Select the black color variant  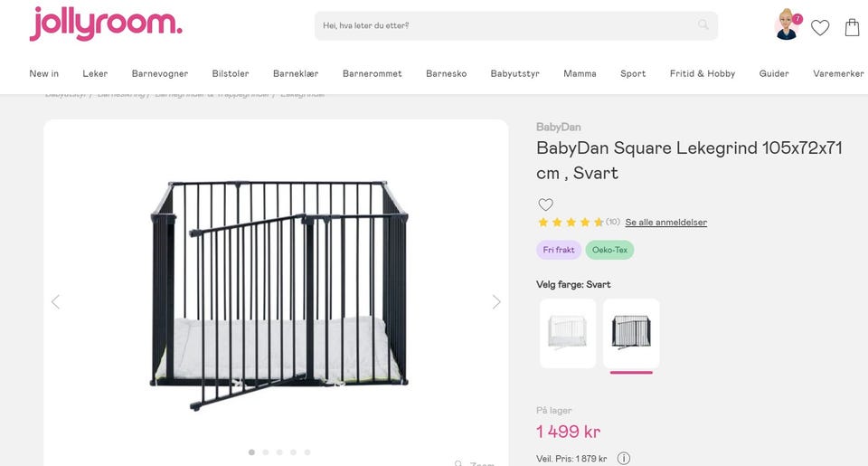pyautogui.click(x=631, y=333)
